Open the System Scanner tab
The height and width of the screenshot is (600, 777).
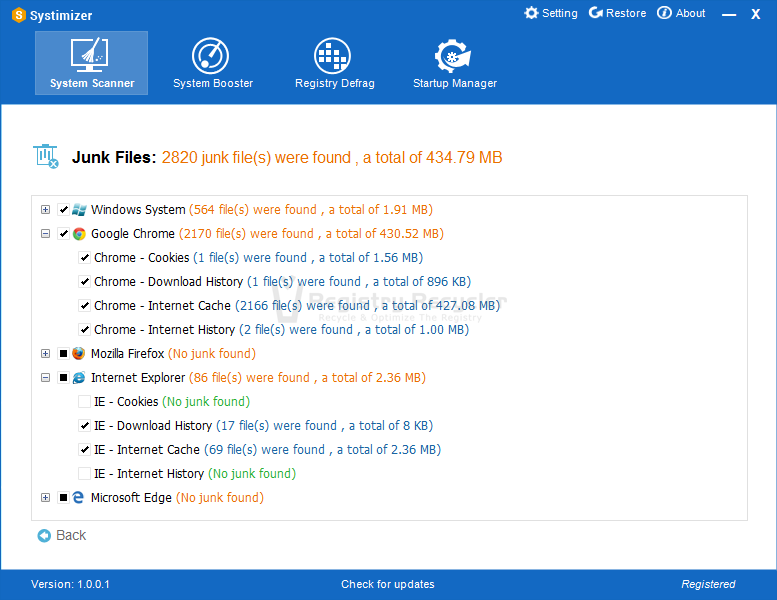(91, 63)
